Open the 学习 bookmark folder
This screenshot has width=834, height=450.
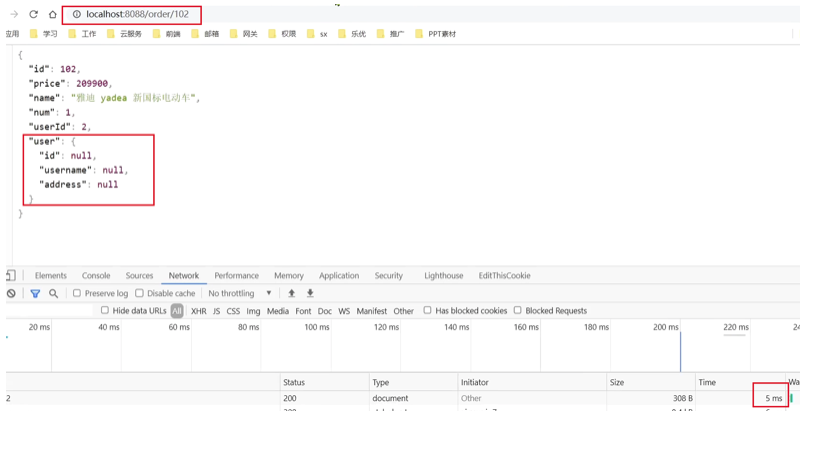[x=44, y=34]
